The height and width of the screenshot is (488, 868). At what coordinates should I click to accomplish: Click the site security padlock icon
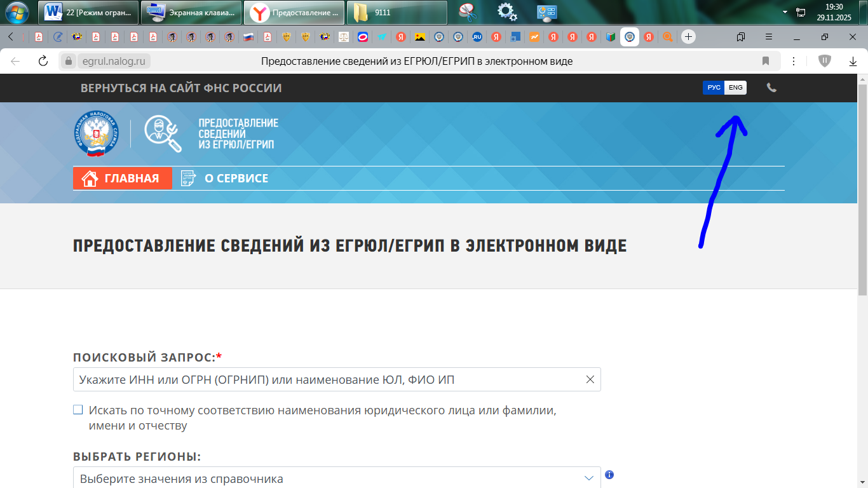click(x=67, y=61)
